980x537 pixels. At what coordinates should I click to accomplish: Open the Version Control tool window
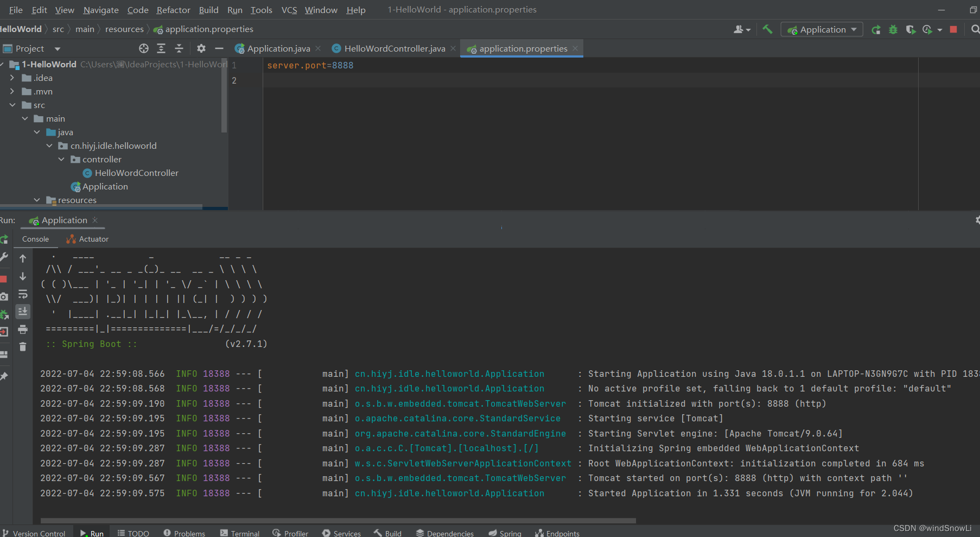[34, 533]
